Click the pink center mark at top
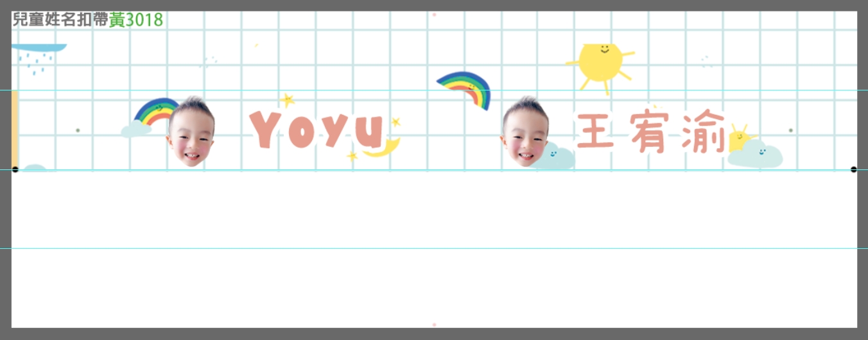 (x=434, y=14)
